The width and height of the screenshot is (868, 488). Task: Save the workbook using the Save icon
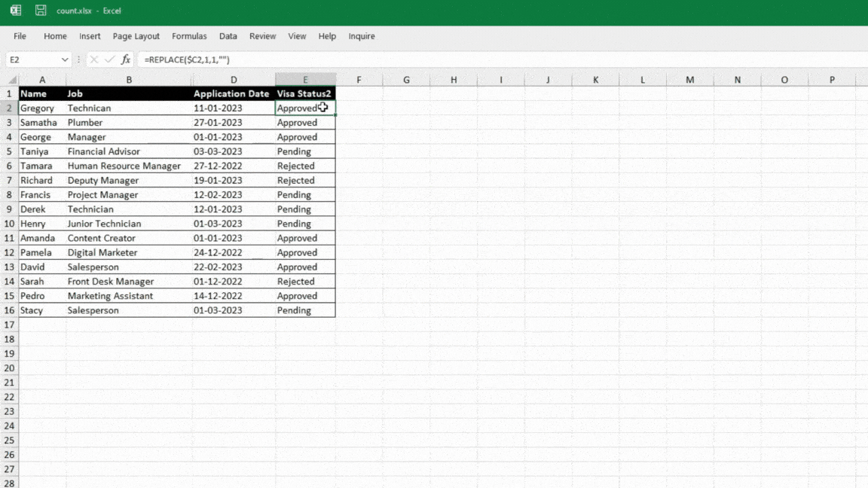(x=40, y=11)
